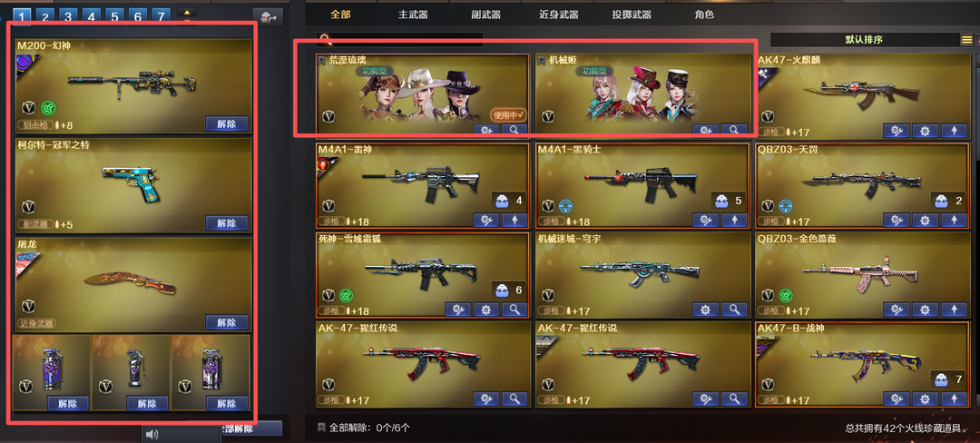The width and height of the screenshot is (980, 443).
Task: Click the up-arrow equip icon on M4A1-雷神
Action: point(514,220)
